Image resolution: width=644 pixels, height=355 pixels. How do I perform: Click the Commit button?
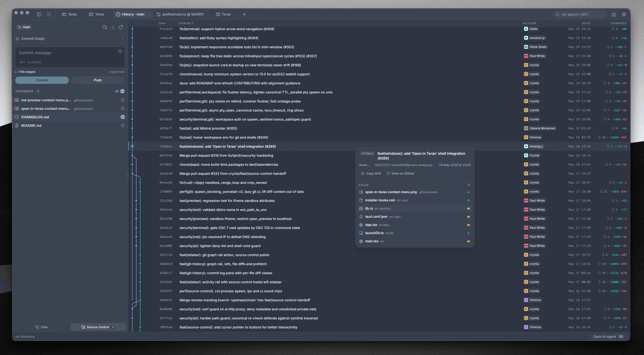tap(42, 80)
